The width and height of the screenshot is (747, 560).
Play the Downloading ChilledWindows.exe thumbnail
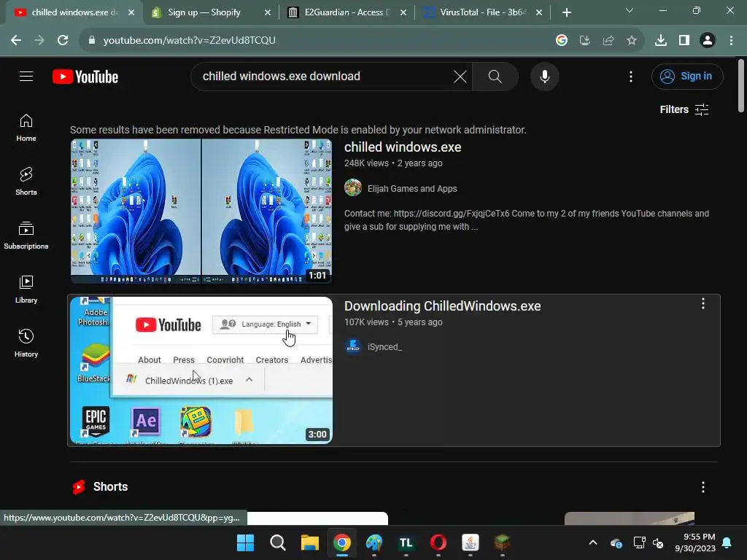click(201, 370)
